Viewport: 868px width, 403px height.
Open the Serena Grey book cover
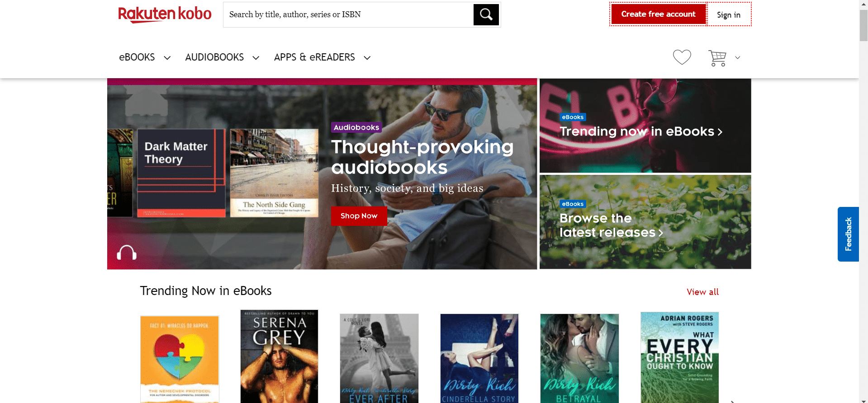pos(279,356)
